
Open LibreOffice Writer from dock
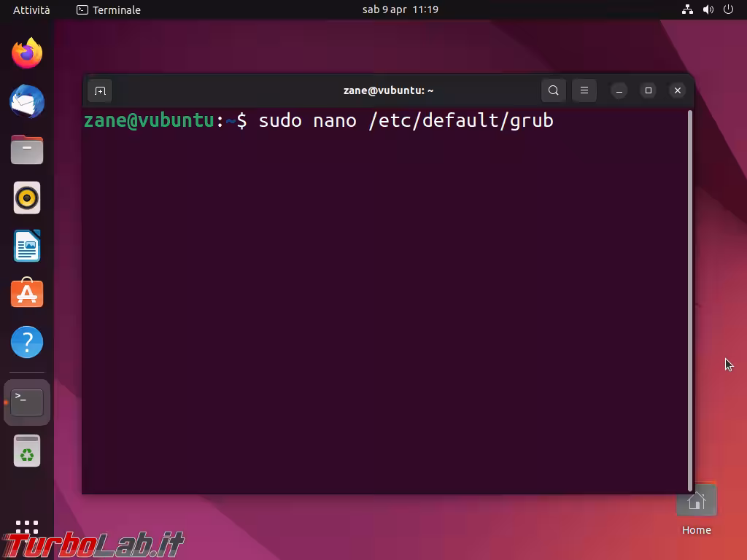click(27, 246)
